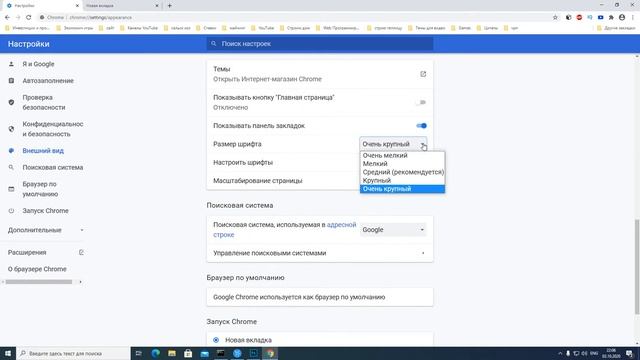
Task: Open the notification center icon
Action: click(x=630, y=353)
